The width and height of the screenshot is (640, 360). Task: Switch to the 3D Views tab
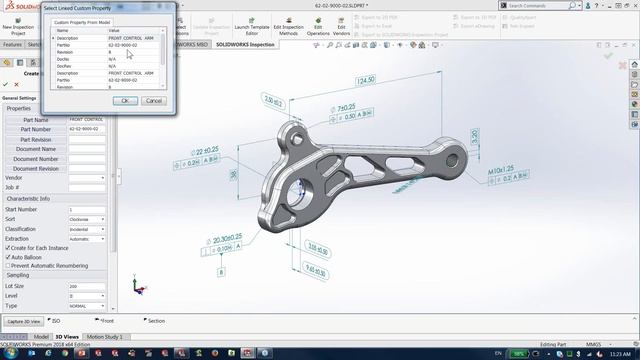click(67, 337)
